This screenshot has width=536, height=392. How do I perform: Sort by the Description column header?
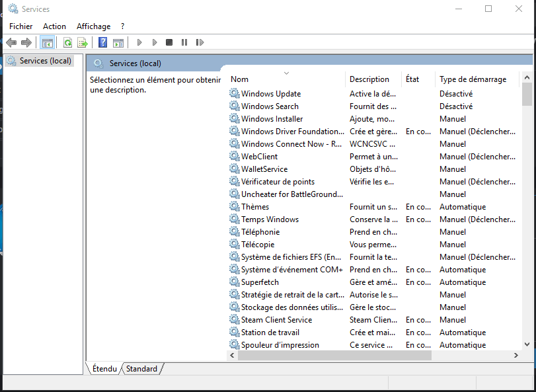coord(373,79)
